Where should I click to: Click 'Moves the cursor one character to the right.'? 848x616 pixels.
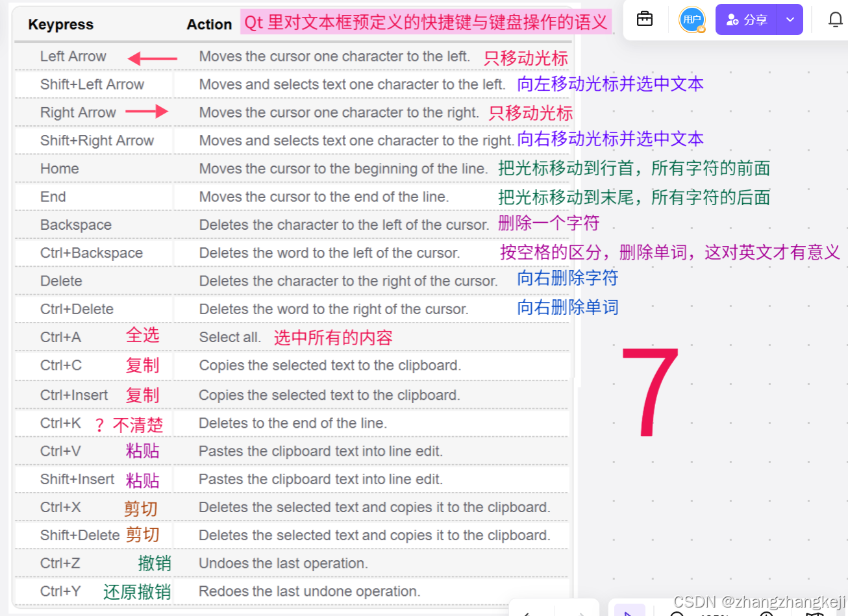click(339, 112)
